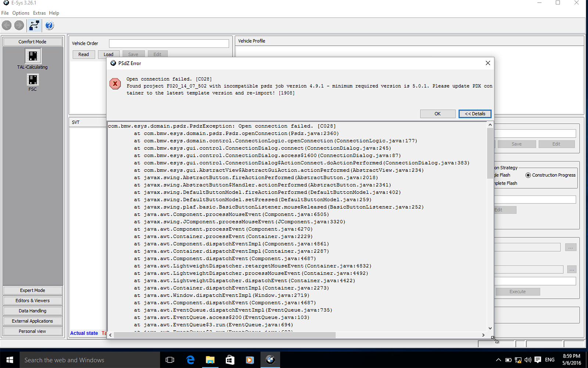
Task: Click the Vehicle Order input field
Action: (169, 43)
